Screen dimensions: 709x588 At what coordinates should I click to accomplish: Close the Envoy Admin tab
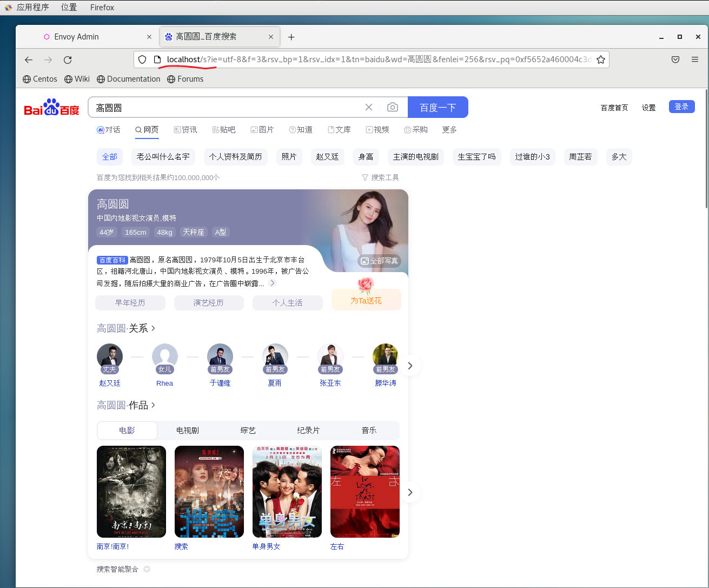(x=149, y=37)
